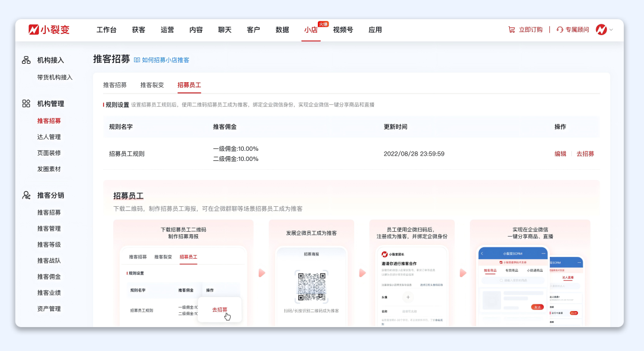Open the 数据 navigation dropdown

281,29
